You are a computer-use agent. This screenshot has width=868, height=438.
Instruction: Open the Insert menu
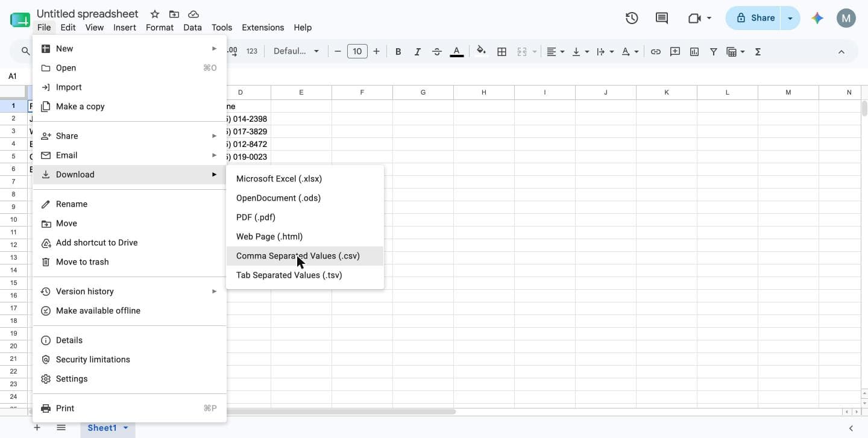(125, 27)
